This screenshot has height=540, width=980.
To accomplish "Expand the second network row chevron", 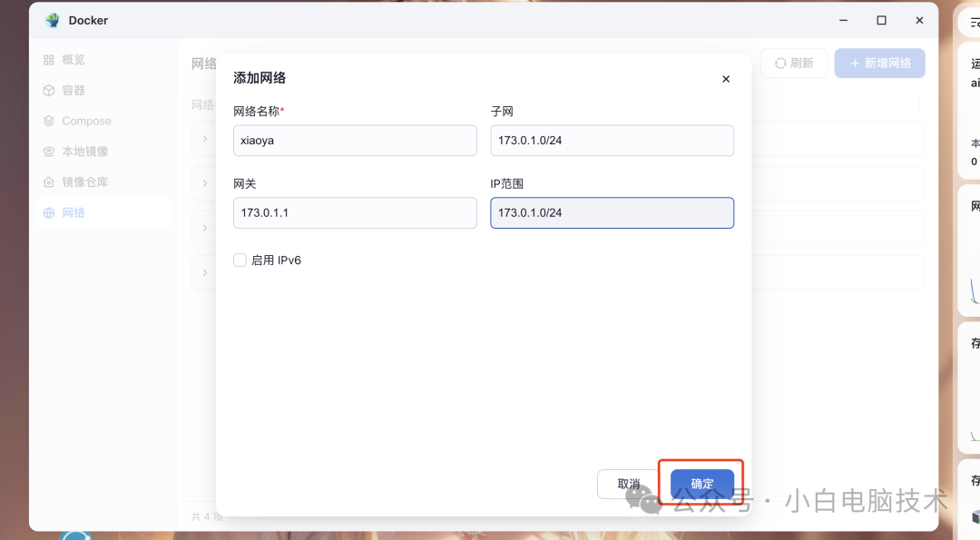I will coord(205,183).
